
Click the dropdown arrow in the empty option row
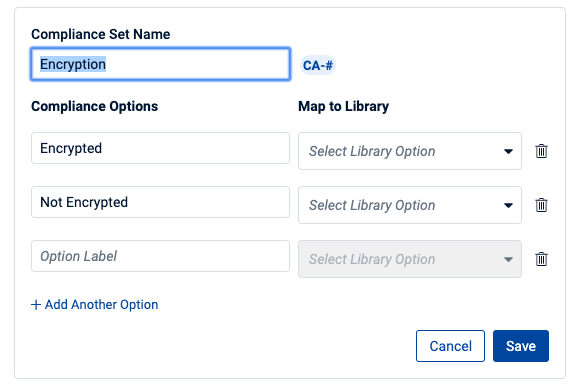508,259
